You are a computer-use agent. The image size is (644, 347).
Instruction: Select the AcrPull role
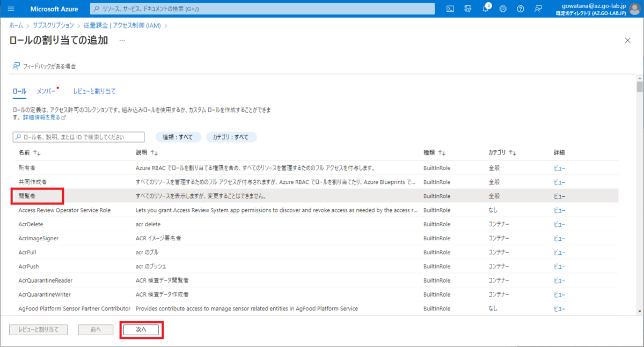316,252
